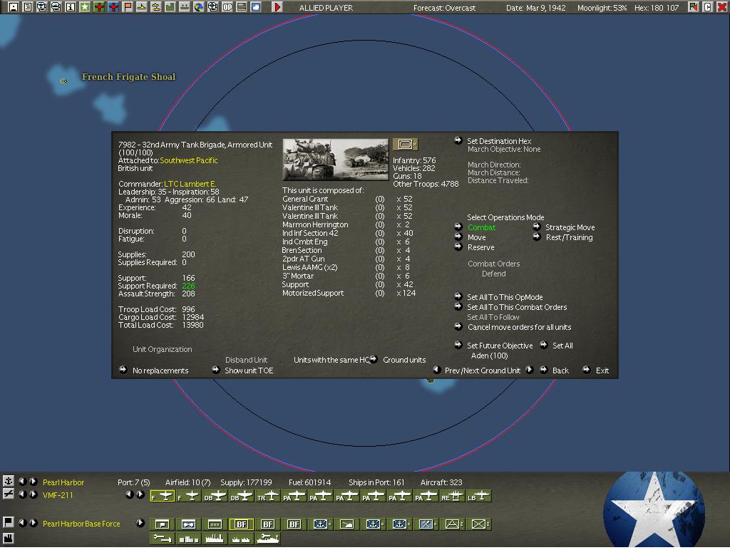The height and width of the screenshot is (560, 730).
Task: Click the information 'i' icon in toolbar
Action: [71, 7]
